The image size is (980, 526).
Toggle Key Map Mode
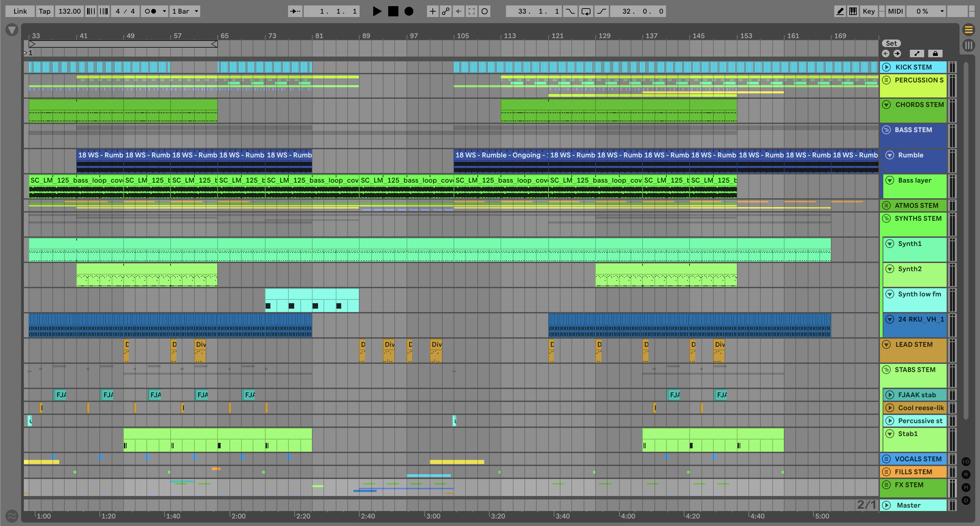coord(869,11)
